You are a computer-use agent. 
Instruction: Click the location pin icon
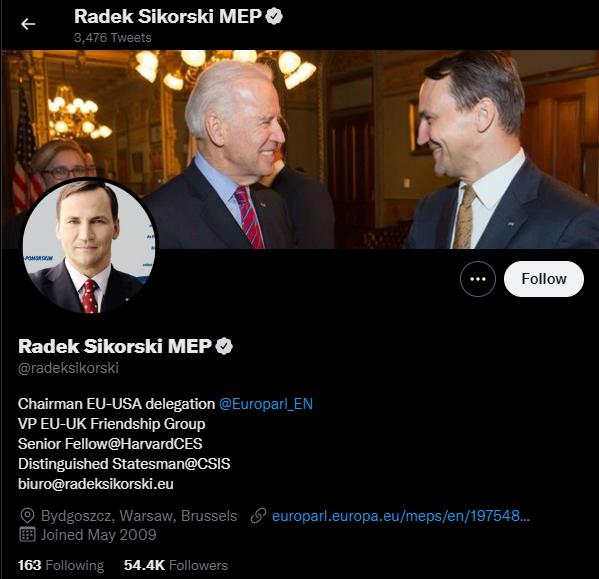(x=27, y=516)
